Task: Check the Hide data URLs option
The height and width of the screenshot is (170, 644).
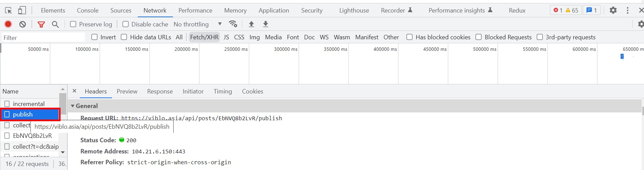Action: coord(124,37)
